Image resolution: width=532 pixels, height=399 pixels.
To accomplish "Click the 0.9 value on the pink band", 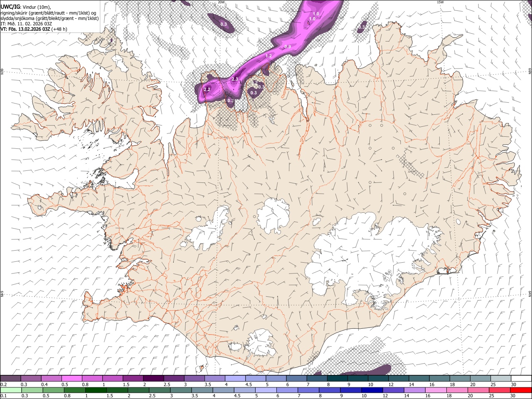I will (288, 47).
